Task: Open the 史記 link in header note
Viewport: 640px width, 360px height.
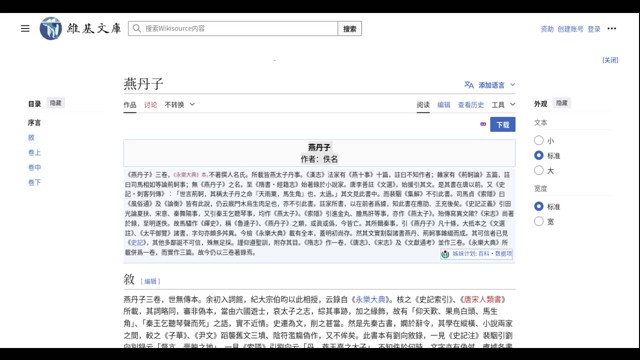Action: tap(137, 243)
